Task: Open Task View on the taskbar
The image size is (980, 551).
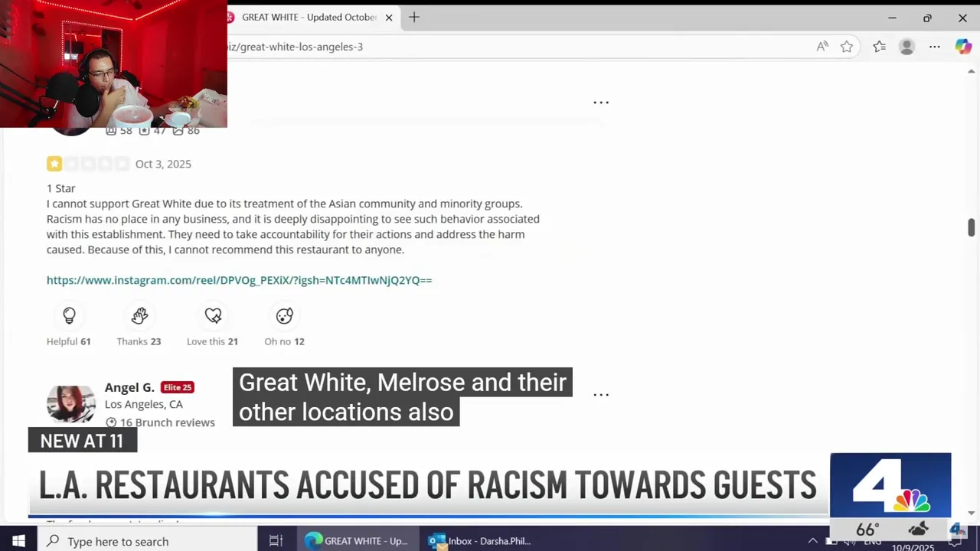Action: pos(276,541)
